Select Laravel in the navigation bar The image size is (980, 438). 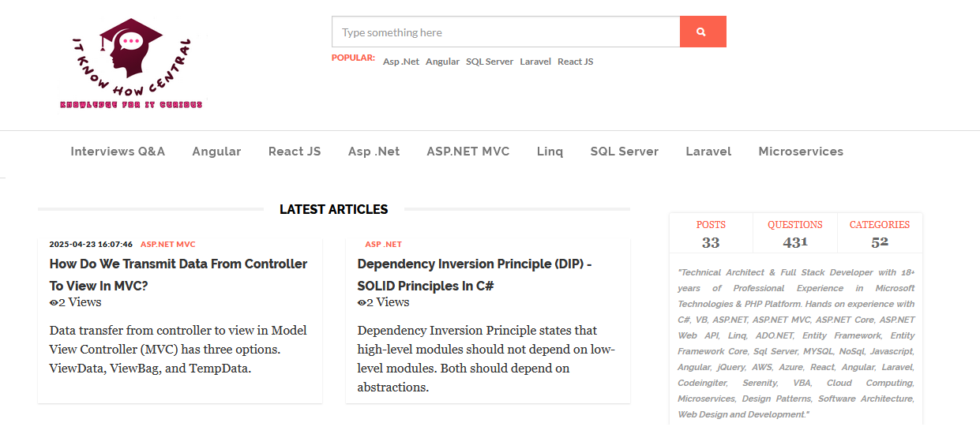coord(708,152)
